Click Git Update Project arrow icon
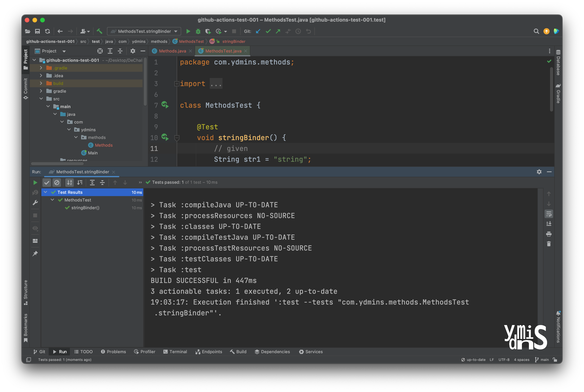The image size is (584, 392). (x=258, y=31)
